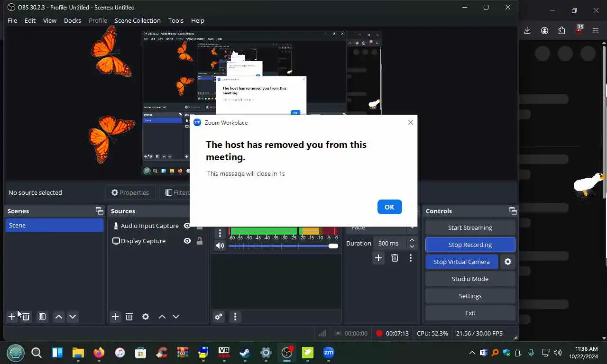Viewport: 607px width, 364px height.
Task: Open the Help menu in OBS
Action: 198,20
